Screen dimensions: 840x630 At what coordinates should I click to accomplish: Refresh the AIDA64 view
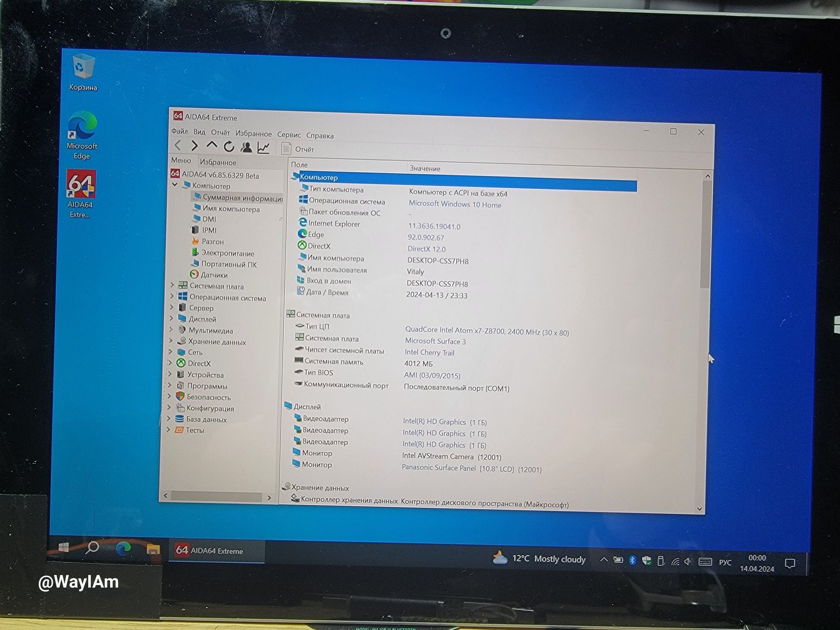coord(229,147)
